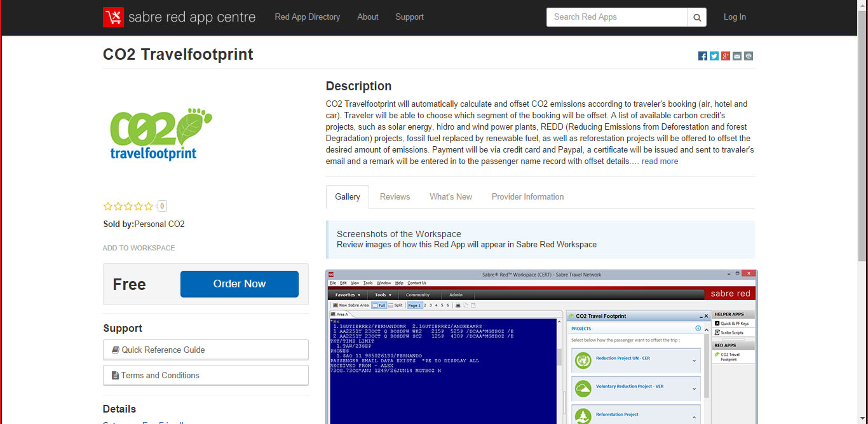Select Page 1 in the workspace screenshot toolbar
Image resolution: width=868 pixels, height=424 pixels.
click(x=414, y=305)
